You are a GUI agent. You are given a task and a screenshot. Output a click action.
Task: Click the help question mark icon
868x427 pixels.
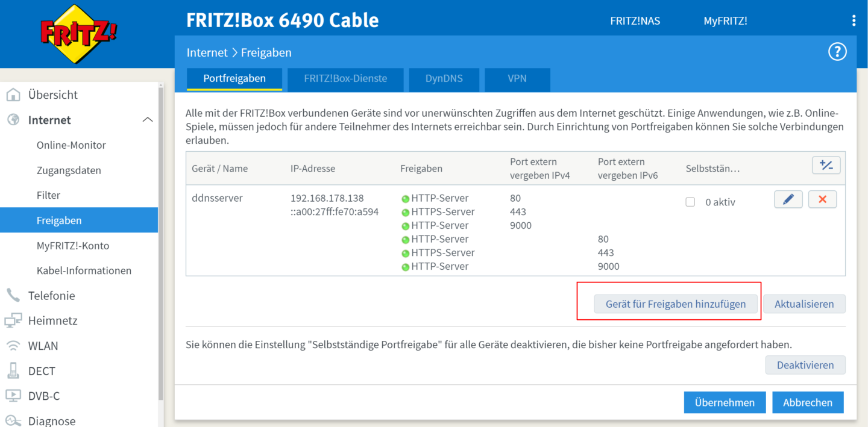[837, 52]
